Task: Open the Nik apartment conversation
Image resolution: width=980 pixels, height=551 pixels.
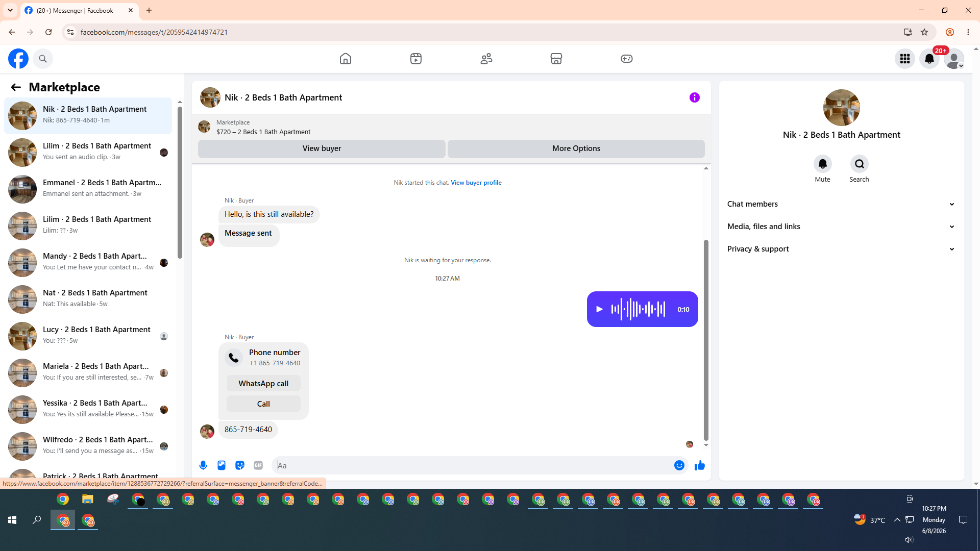Action: (x=88, y=116)
